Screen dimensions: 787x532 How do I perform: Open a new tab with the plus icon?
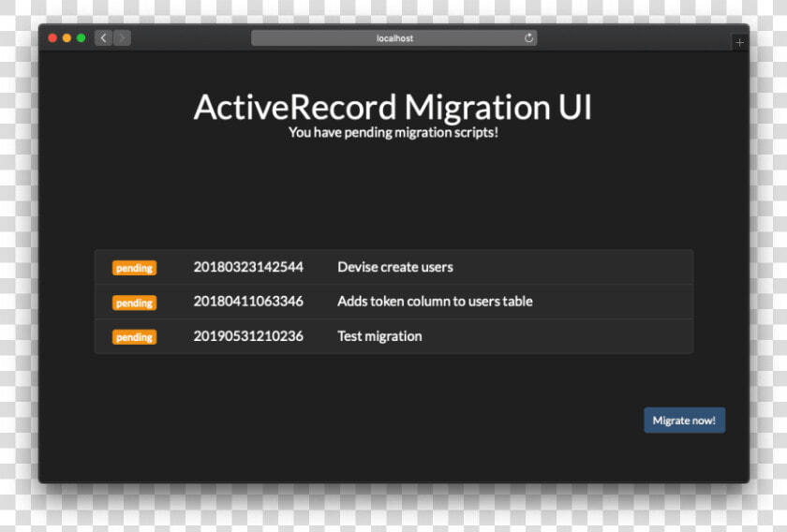click(x=739, y=43)
